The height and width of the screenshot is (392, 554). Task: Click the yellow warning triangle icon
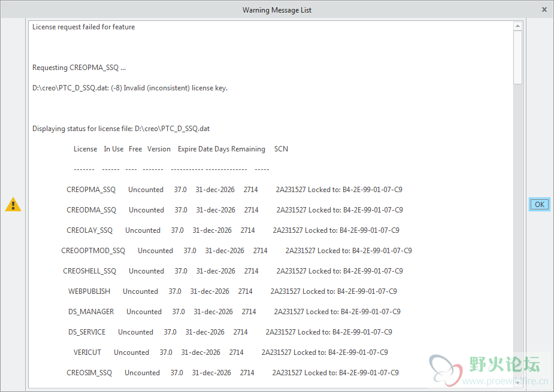[x=13, y=205]
